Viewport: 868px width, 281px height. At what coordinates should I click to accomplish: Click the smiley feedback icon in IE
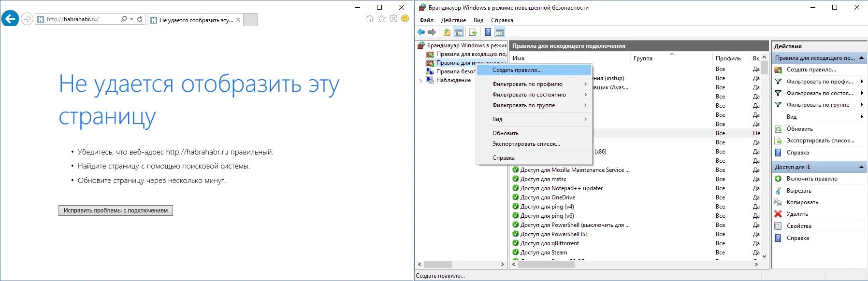405,19
